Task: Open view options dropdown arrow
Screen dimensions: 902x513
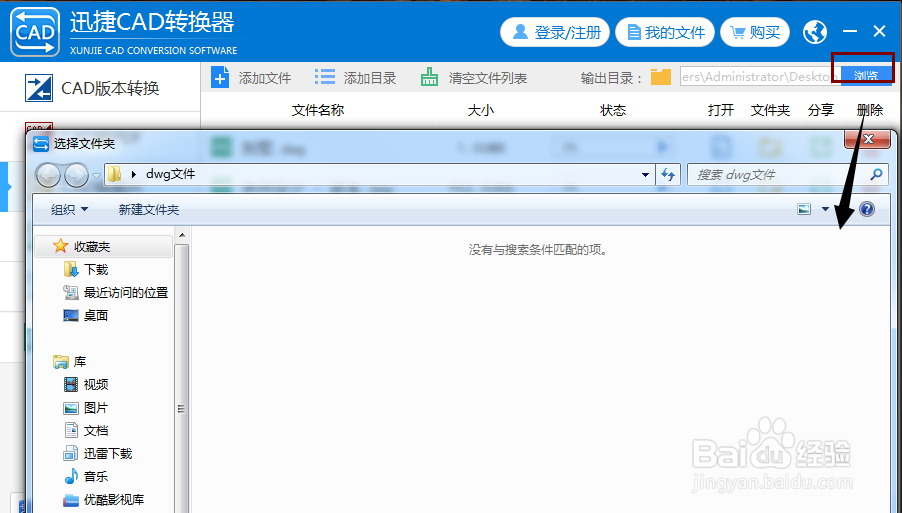Action: (x=825, y=209)
